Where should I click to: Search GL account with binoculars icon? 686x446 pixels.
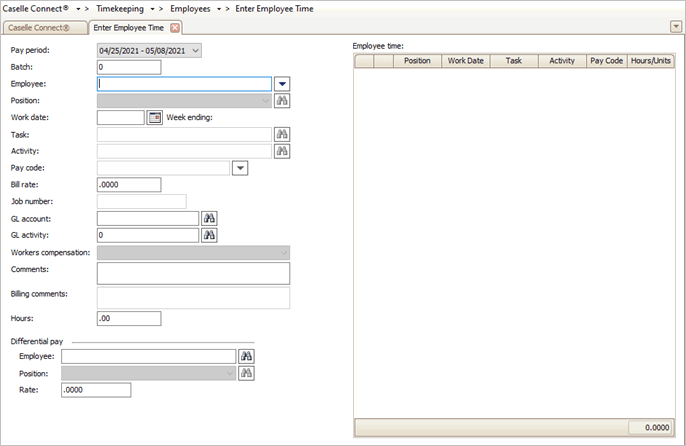(x=210, y=219)
